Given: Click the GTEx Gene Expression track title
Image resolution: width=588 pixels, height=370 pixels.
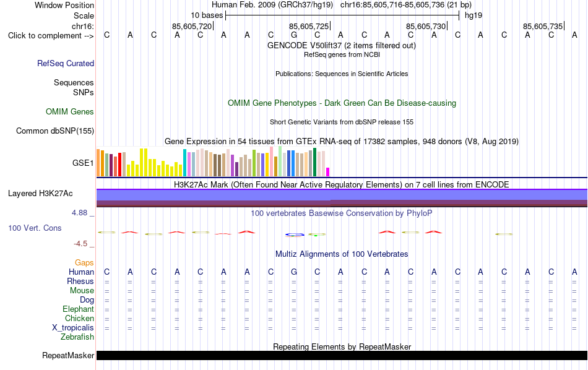Looking at the screenshot, I should [x=342, y=141].
